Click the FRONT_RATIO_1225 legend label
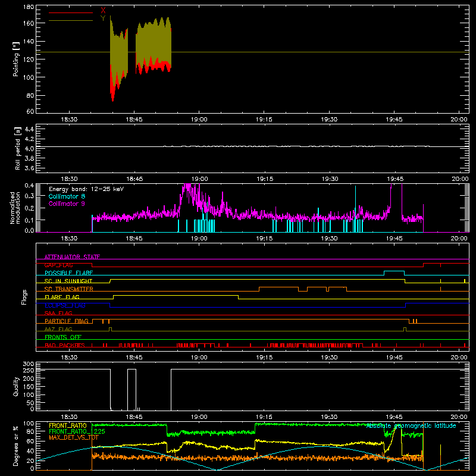476x476 pixels. [x=77, y=431]
